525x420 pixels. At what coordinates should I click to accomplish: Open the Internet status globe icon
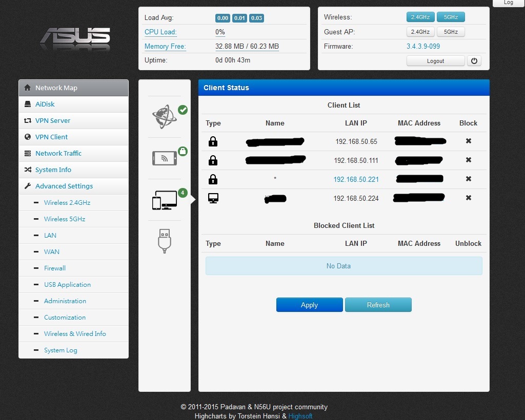(x=165, y=117)
